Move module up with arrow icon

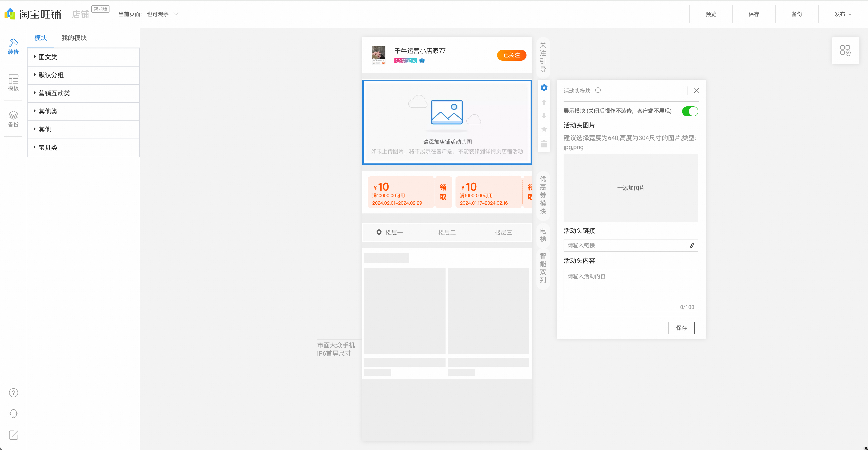(x=544, y=102)
